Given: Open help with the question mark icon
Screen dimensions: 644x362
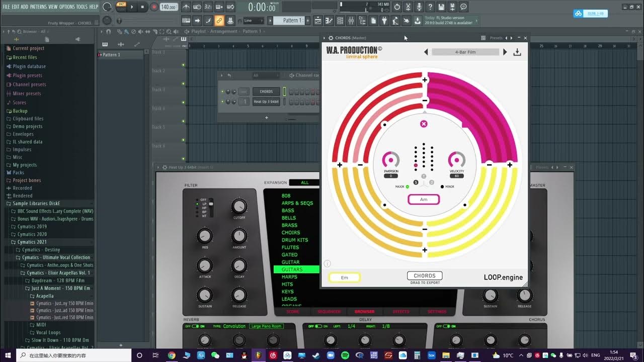Looking at the screenshot, I should (x=430, y=7).
